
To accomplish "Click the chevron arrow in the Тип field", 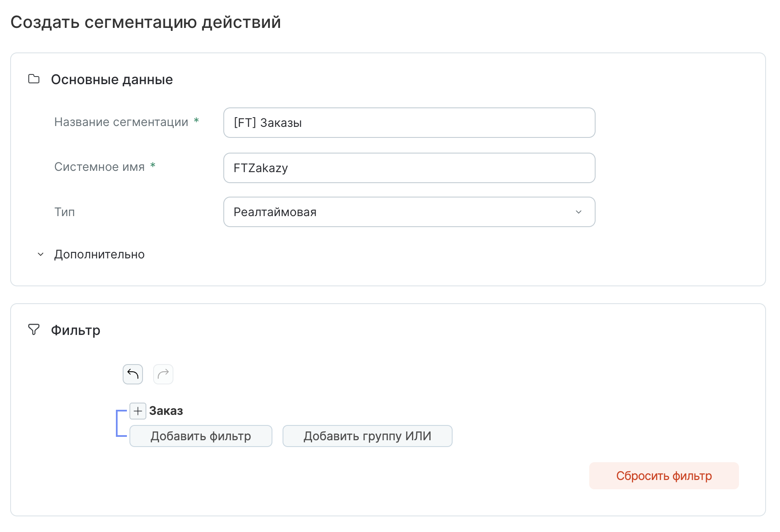I will click(579, 212).
